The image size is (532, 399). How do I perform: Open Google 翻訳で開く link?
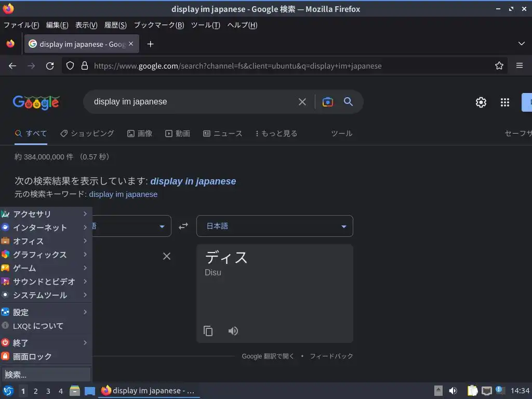point(268,356)
